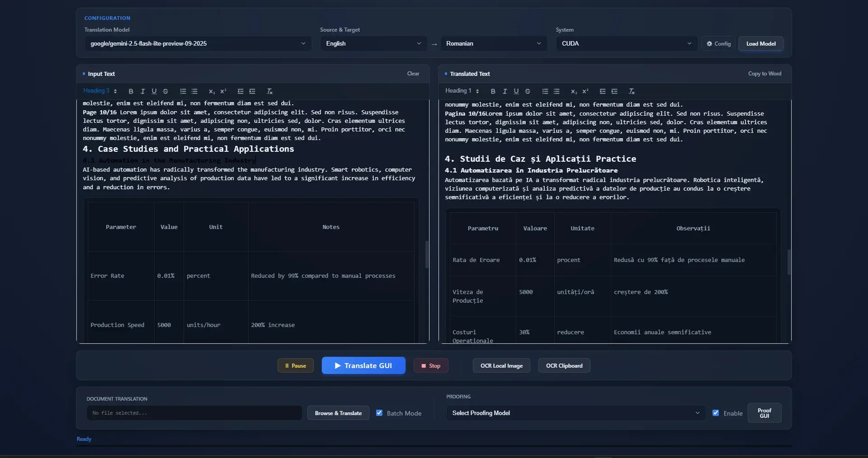Toggle italic in Input Text toolbar

click(142, 91)
